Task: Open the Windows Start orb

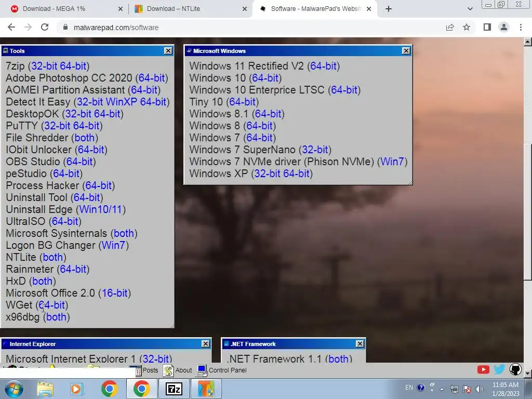Action: pyautogui.click(x=14, y=389)
